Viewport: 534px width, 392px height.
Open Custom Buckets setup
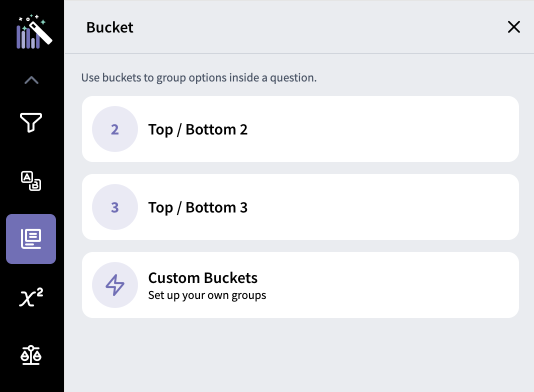pyautogui.click(x=300, y=285)
